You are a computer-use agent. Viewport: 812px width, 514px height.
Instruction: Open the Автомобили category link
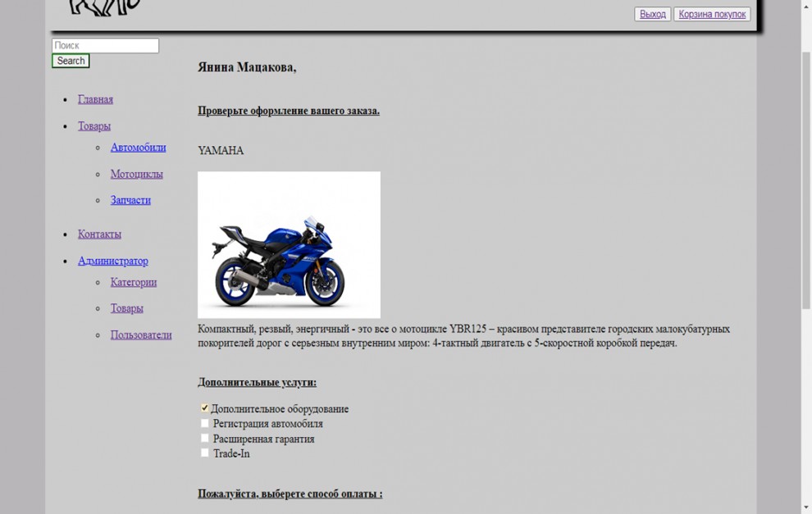click(139, 148)
